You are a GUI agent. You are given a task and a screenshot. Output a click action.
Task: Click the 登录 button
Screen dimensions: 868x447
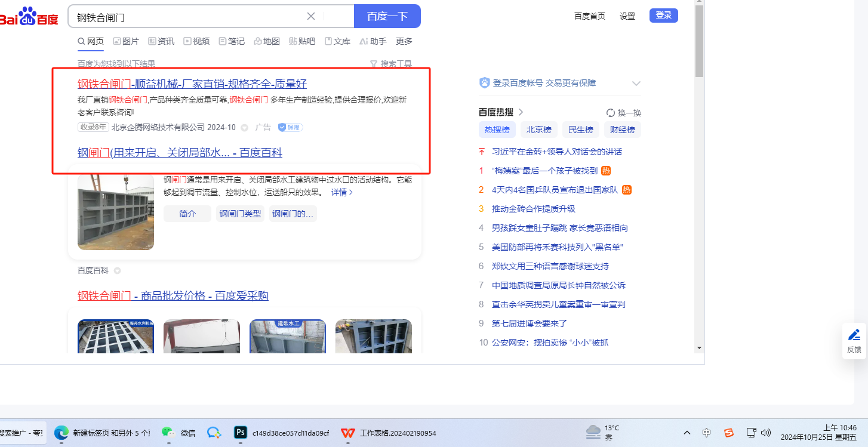point(664,16)
